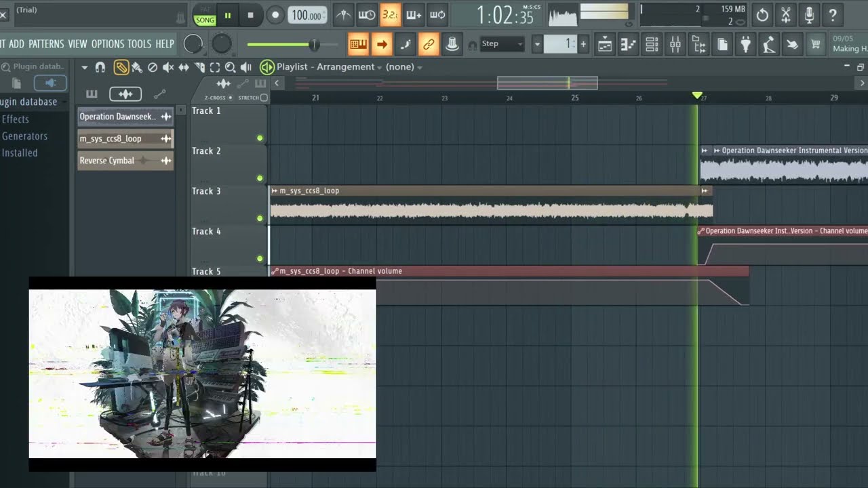Open the shopping cart content library

tap(816, 45)
